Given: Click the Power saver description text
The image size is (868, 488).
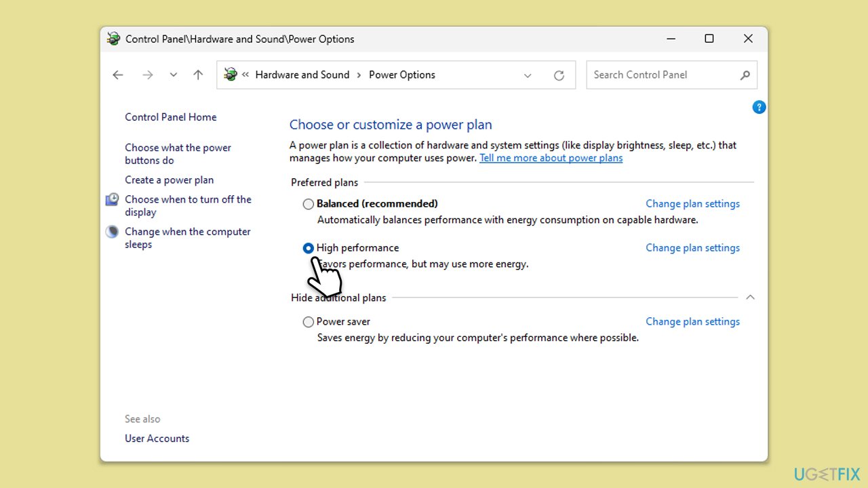Looking at the screenshot, I should coord(478,338).
